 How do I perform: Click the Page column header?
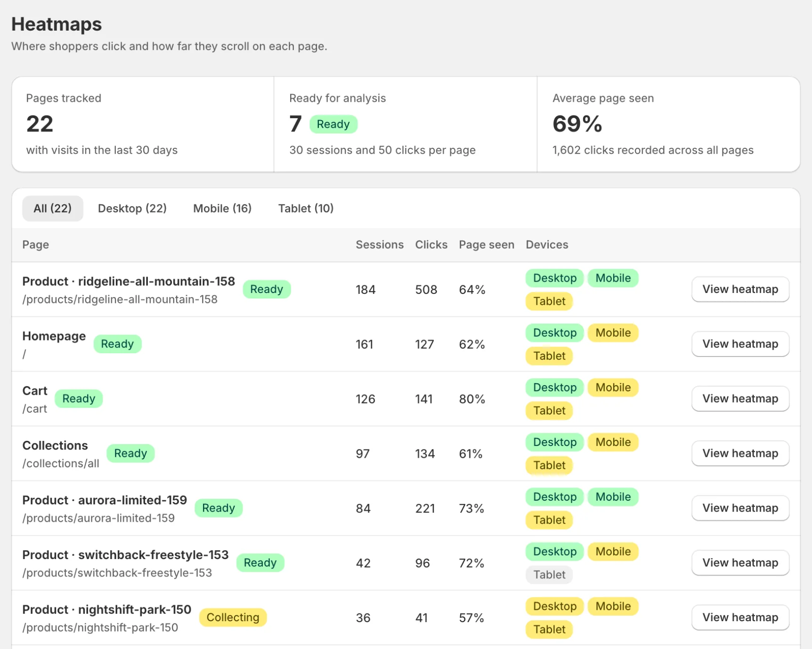click(36, 244)
